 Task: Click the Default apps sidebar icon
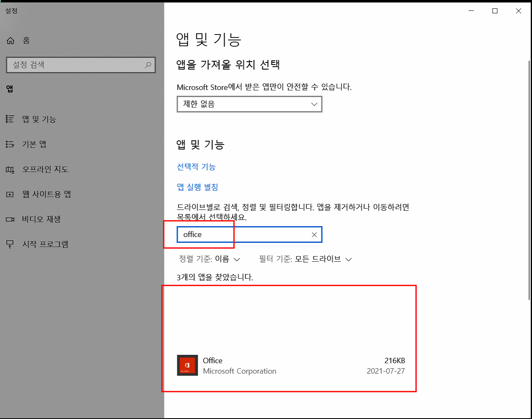[10, 144]
